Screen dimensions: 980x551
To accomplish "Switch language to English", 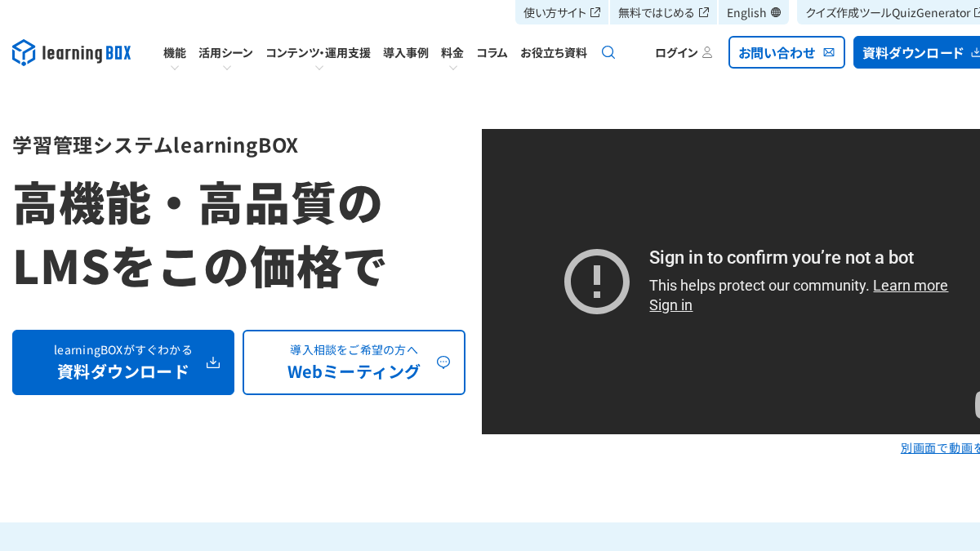I will 754,12.
